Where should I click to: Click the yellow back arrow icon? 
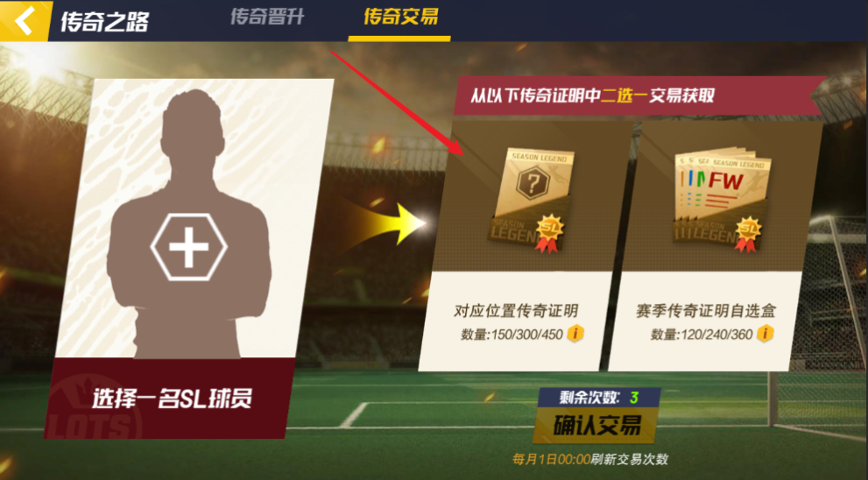tap(24, 21)
